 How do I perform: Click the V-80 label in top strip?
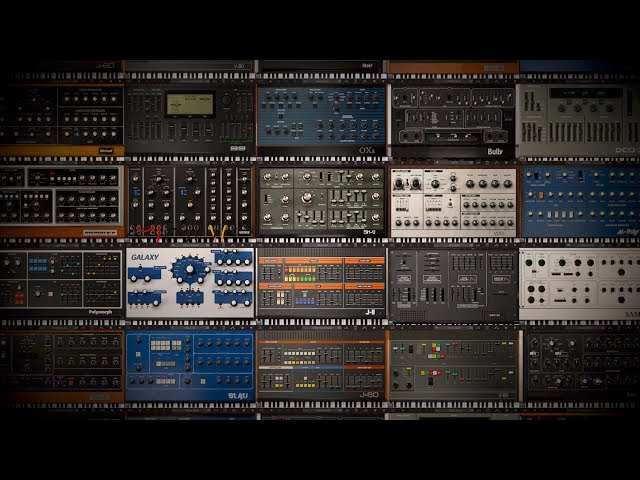pyautogui.click(x=239, y=66)
